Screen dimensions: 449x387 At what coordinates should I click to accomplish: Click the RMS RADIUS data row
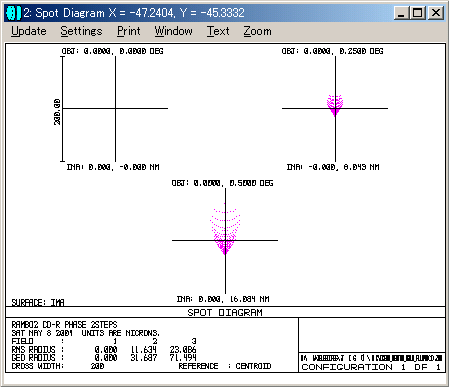[x=104, y=349]
